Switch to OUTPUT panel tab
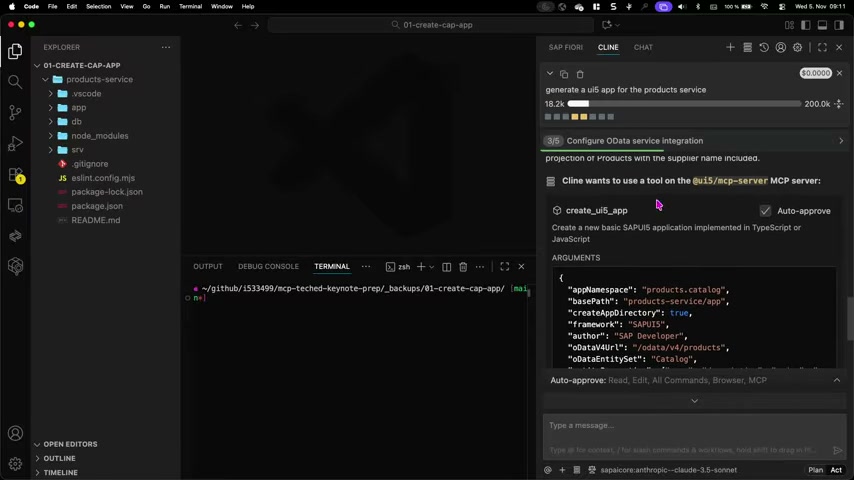The height and width of the screenshot is (480, 854). coord(208,266)
